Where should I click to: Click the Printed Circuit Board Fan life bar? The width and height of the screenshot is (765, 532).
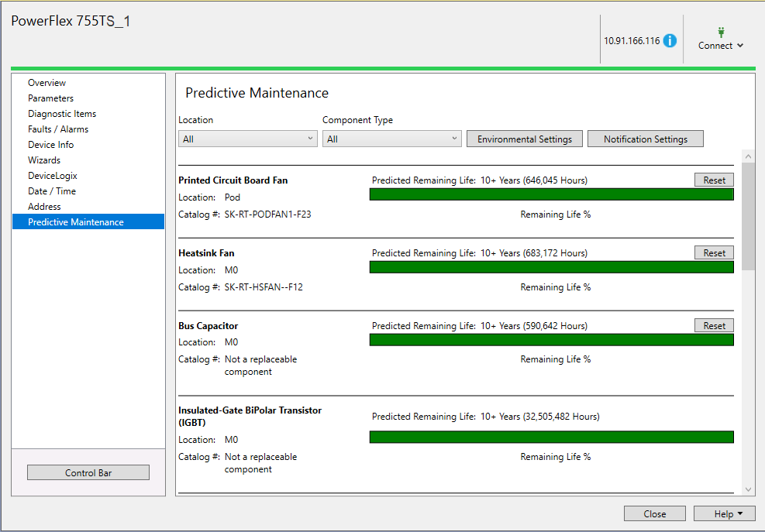[552, 194]
